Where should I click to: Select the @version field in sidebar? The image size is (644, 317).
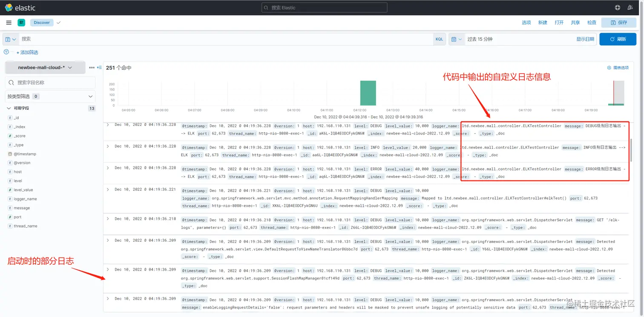point(22,163)
